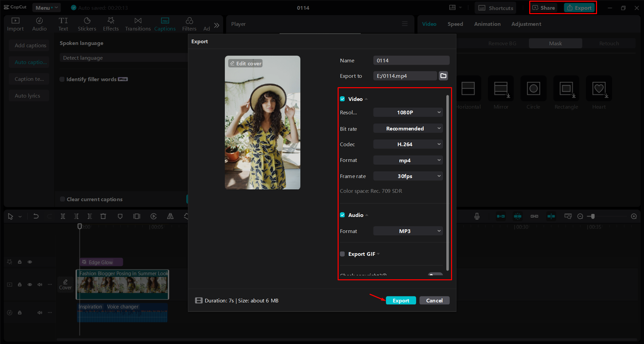Uncheck the Video export checkbox

pos(342,99)
